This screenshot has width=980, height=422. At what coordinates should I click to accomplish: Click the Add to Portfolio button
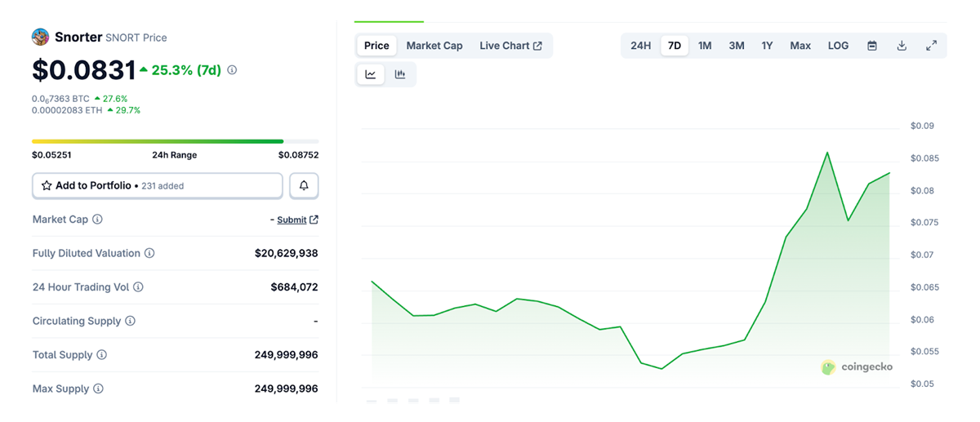click(158, 185)
